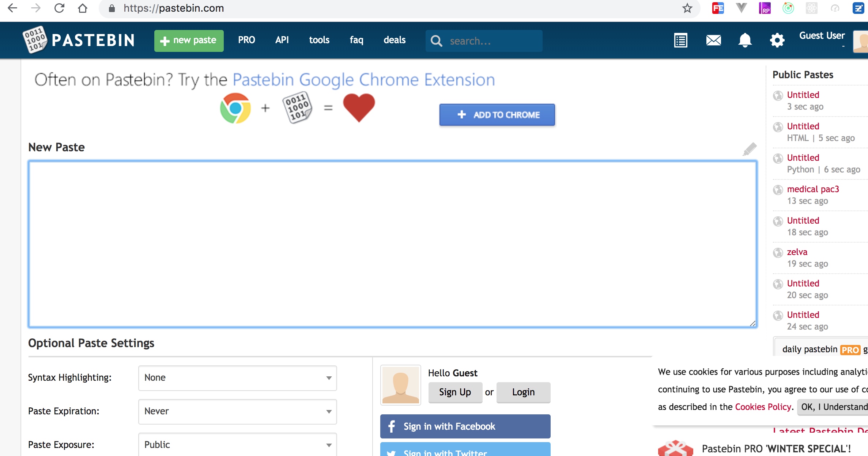The image size is (868, 456).
Task: Go back using the browser back arrow
Action: click(12, 8)
